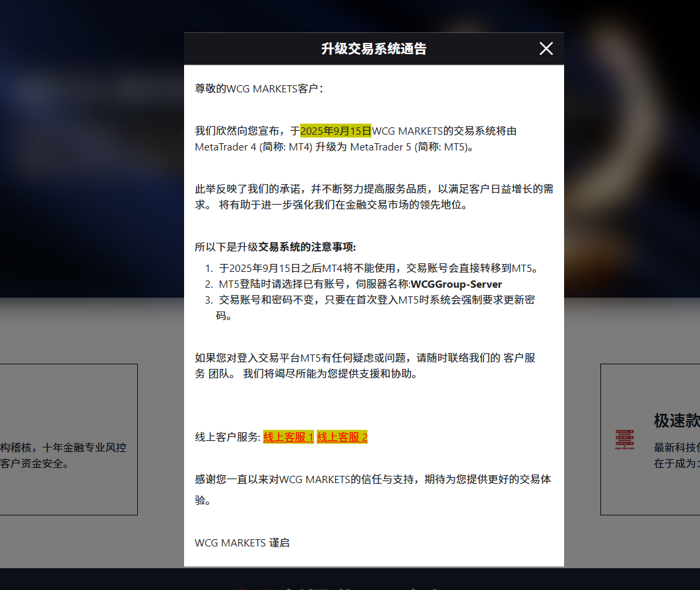Click the greeting 尊敬的WCG MARKETS客户
700x590 pixels.
[x=259, y=88]
